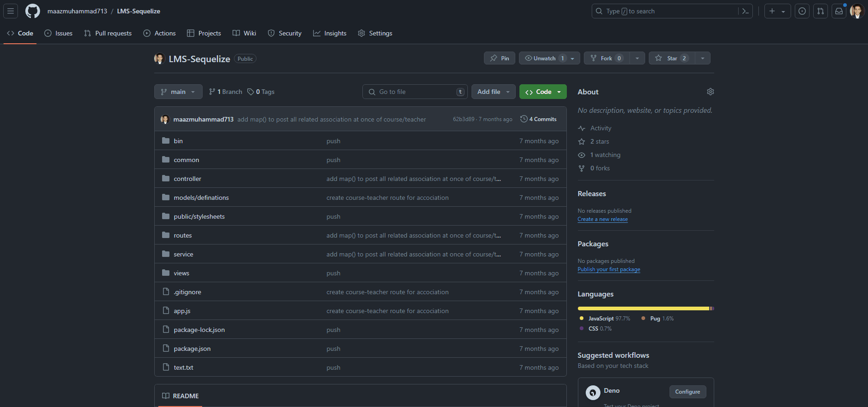Click Create a new release link

coord(602,219)
